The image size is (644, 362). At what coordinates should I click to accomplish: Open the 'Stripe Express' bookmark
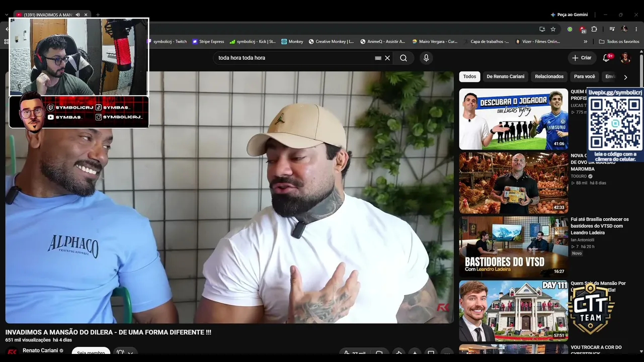pyautogui.click(x=208, y=42)
